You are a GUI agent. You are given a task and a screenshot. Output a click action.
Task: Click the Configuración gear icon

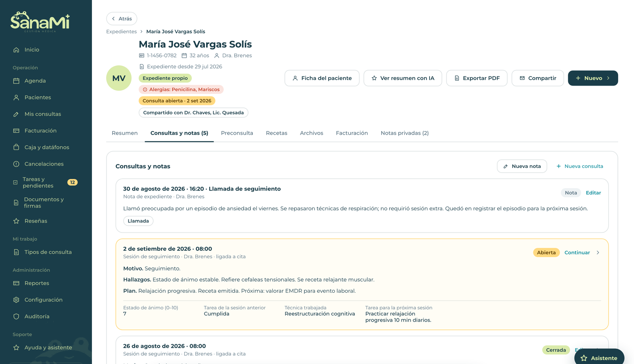click(x=16, y=300)
